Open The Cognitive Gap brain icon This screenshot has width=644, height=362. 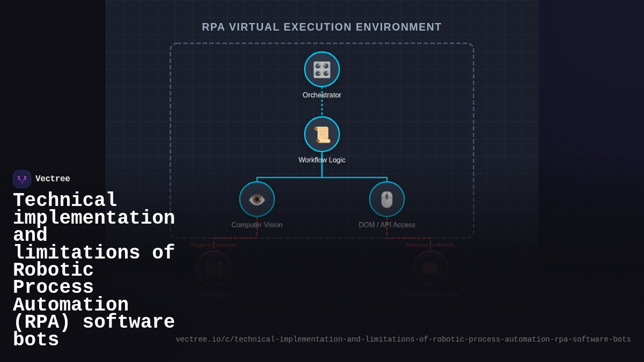pyautogui.click(x=430, y=269)
